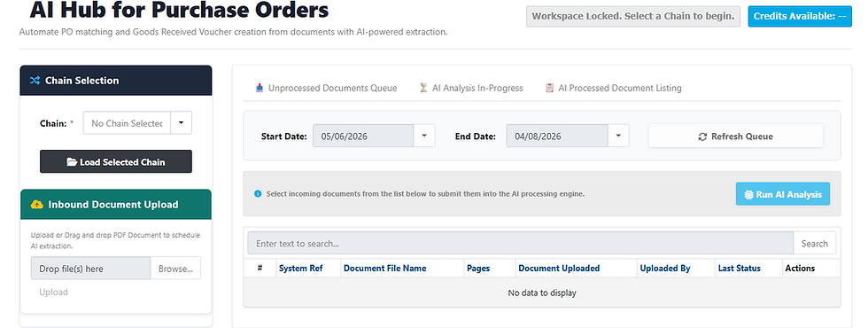Click the # column header
This screenshot has width=868, height=328.
[x=260, y=268]
